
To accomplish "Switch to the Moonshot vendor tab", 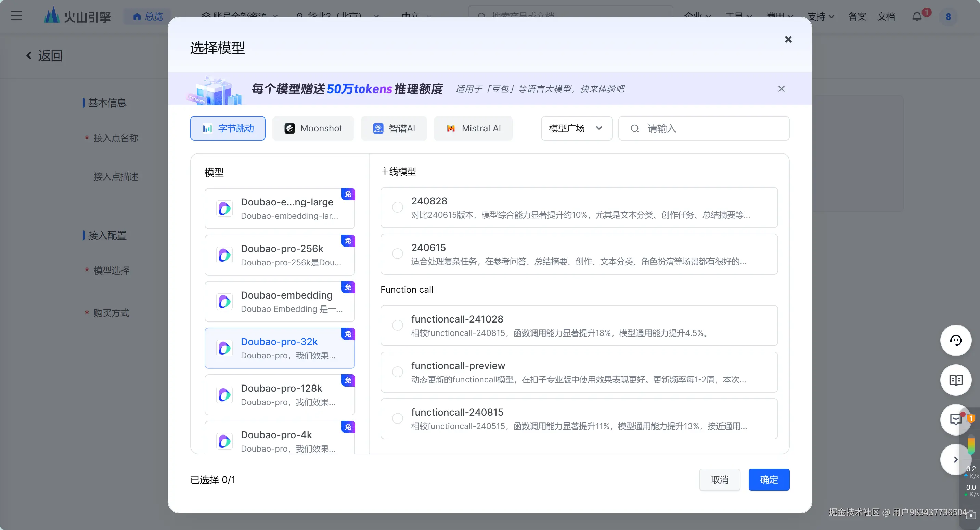I will tap(313, 128).
